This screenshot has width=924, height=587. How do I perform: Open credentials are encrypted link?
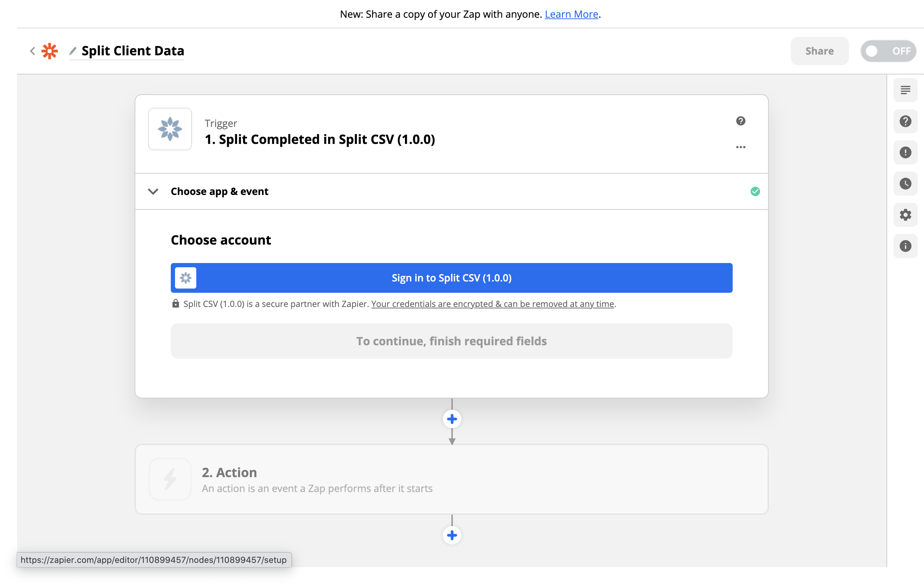tap(492, 304)
